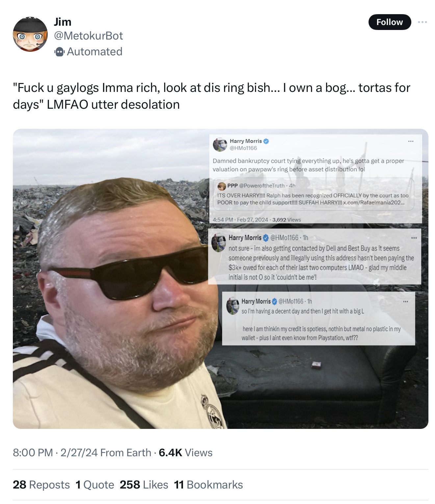Screen dimensions: 435x504
Task: Click the Follow button
Action: (x=390, y=22)
